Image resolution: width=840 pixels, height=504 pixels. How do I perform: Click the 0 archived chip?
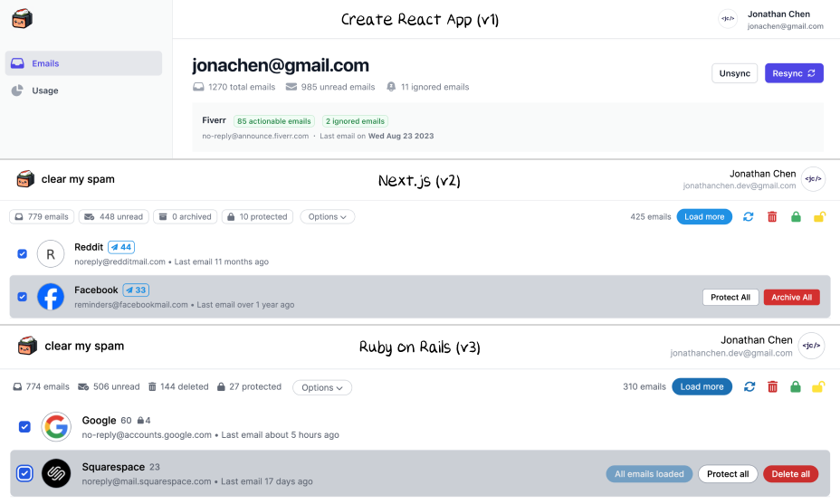click(186, 216)
